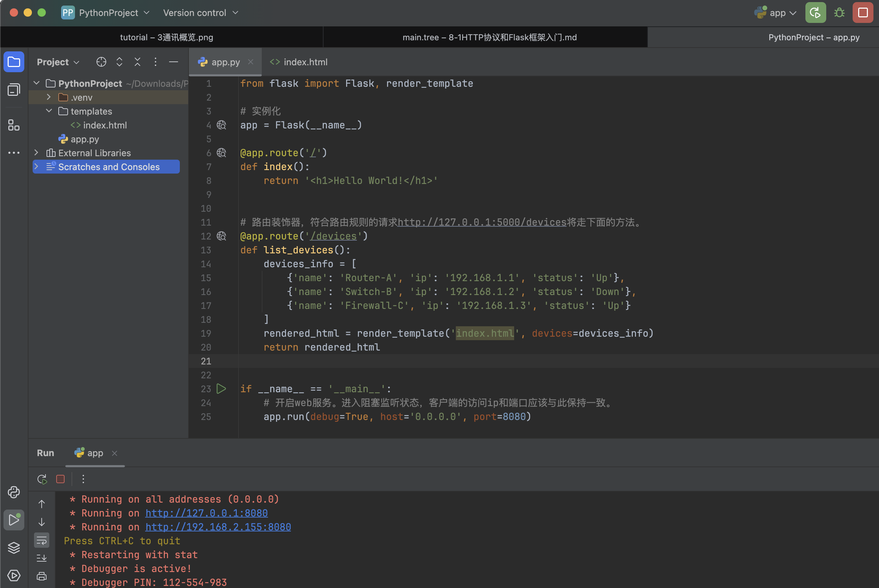Image resolution: width=879 pixels, height=588 pixels.
Task: Expand the .venv folder
Action: tap(49, 97)
